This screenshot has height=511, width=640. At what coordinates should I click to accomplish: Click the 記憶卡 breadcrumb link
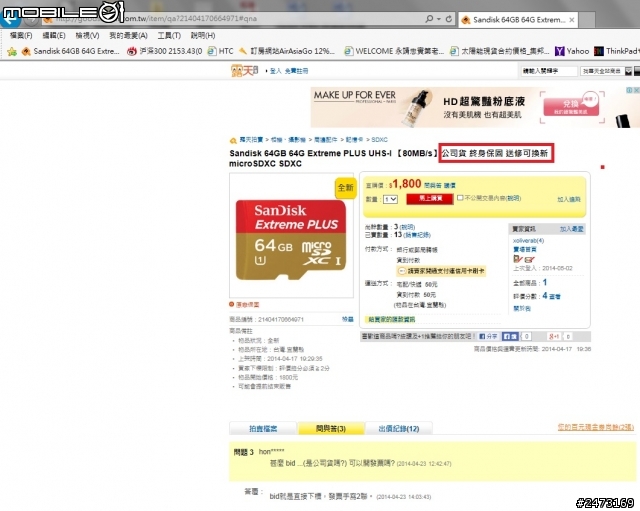click(354, 140)
